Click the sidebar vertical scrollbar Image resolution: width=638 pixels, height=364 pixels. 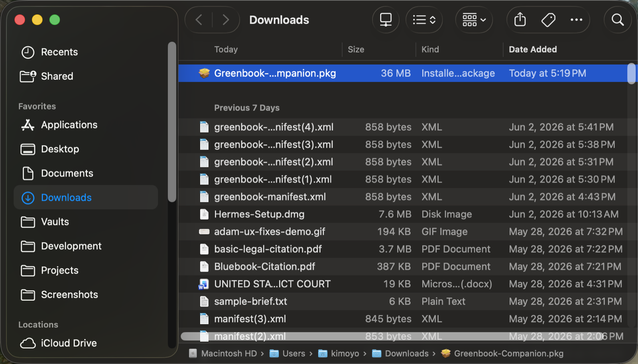point(172,122)
